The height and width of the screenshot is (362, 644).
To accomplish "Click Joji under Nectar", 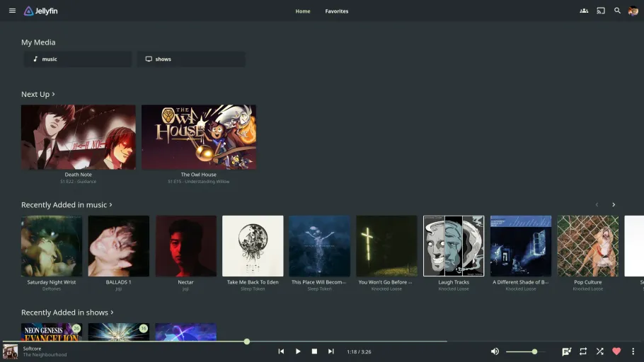I will 185,289.
